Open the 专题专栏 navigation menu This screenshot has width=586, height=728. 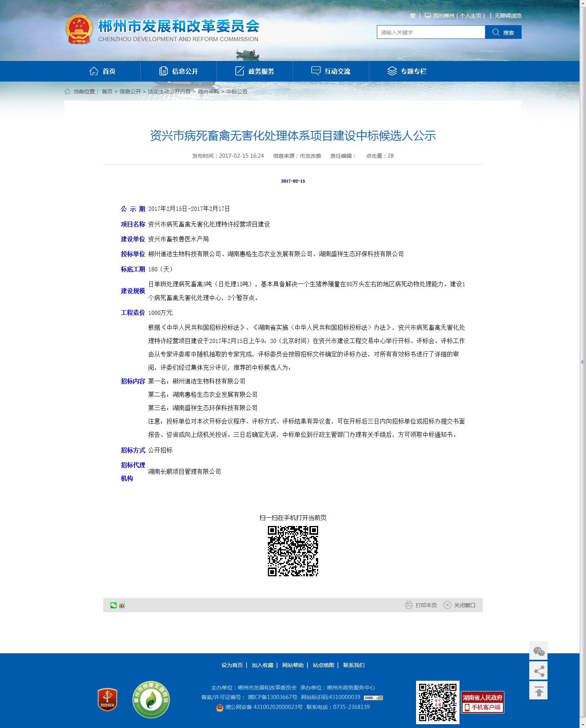[407, 71]
